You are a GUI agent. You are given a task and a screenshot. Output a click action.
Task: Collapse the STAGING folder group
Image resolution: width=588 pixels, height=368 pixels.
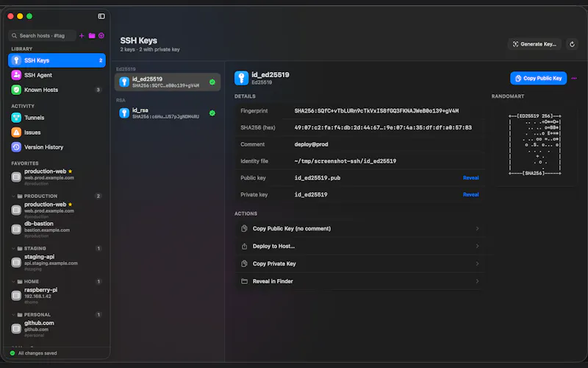[13, 249]
